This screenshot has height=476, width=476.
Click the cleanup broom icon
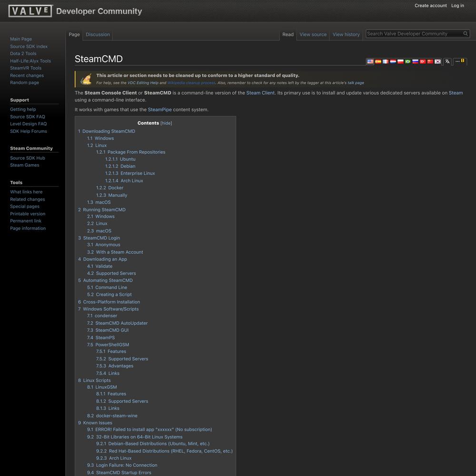[x=86, y=79]
